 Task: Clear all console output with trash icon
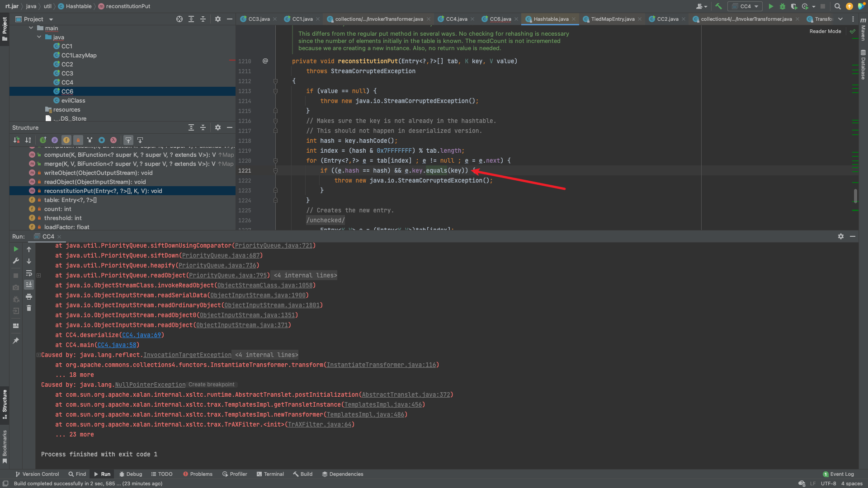pyautogui.click(x=29, y=308)
